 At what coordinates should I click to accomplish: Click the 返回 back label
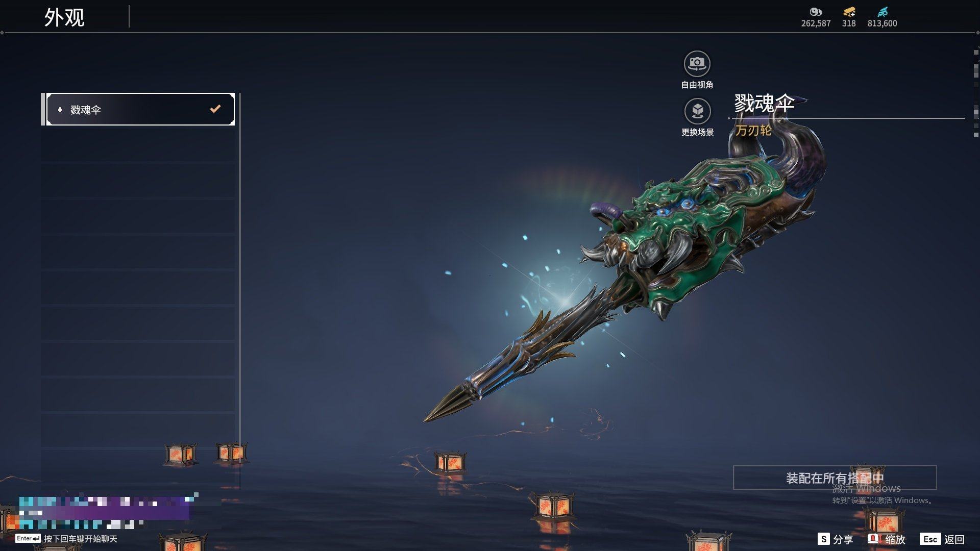954,539
